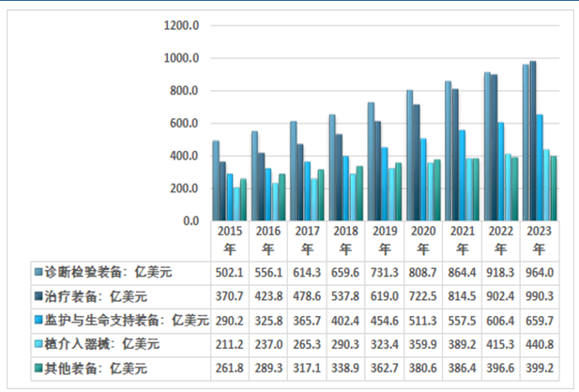Click the 监护与生命支持装备 legend color swatch
The height and width of the screenshot is (392, 579).
click(38, 320)
